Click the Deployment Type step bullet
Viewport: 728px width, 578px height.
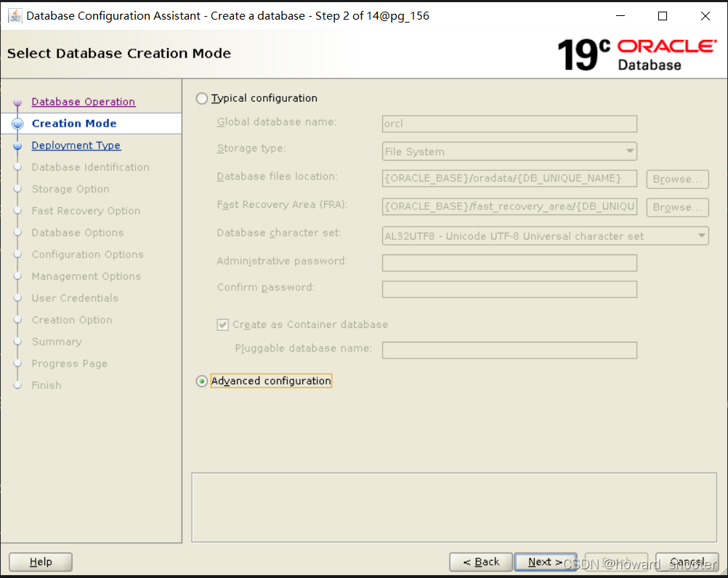[17, 146]
